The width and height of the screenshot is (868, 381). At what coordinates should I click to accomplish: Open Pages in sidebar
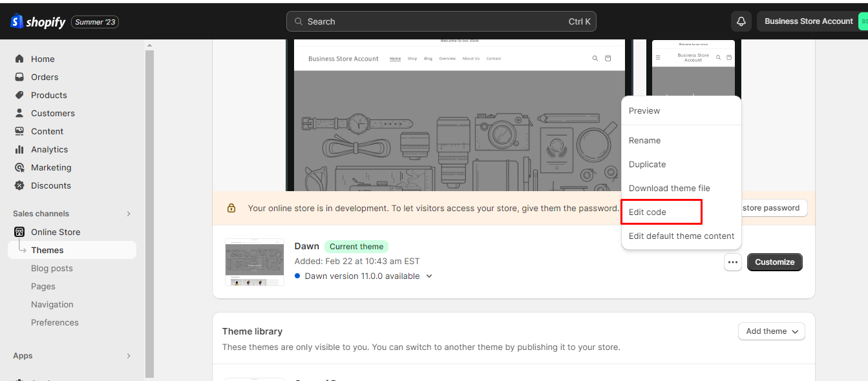point(43,286)
